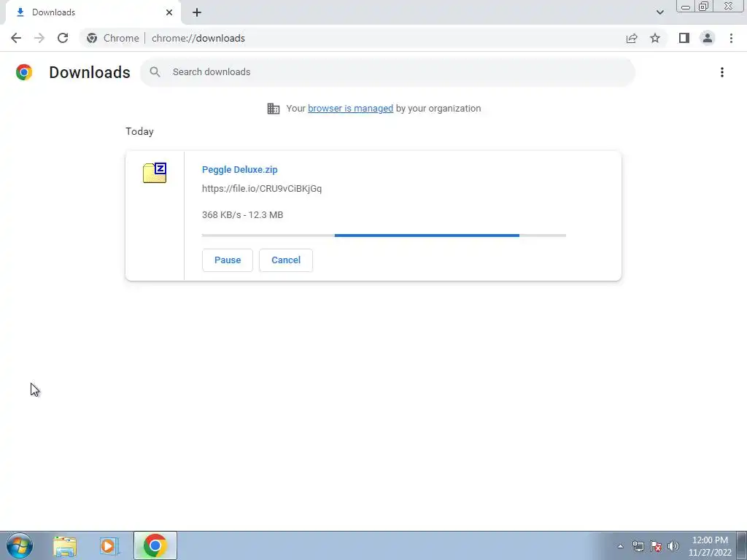Minimize the Chrome window
747x560 pixels.
(686, 7)
